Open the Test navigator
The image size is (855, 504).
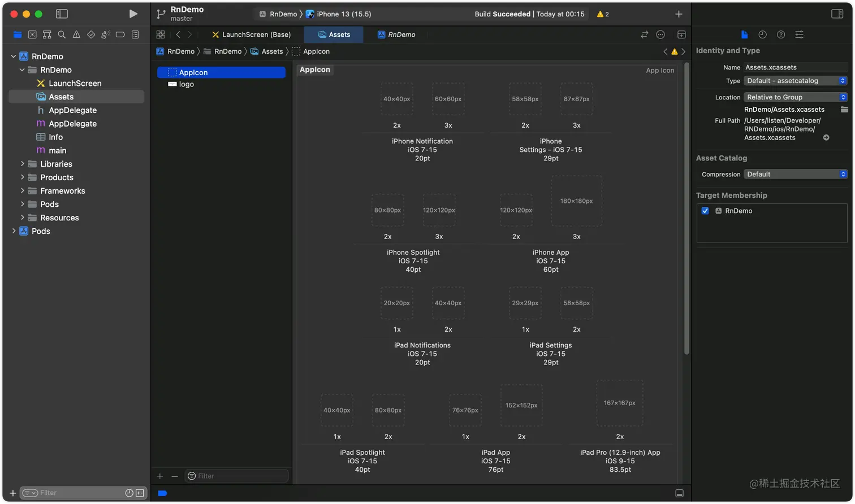pyautogui.click(x=91, y=34)
